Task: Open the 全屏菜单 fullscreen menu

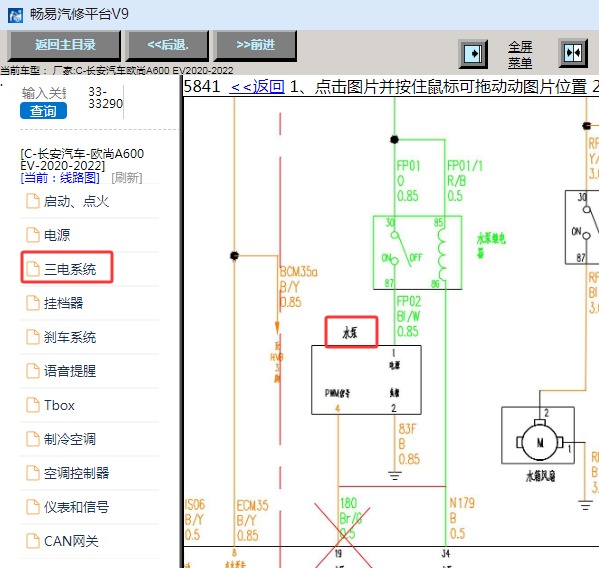Action: [520, 54]
